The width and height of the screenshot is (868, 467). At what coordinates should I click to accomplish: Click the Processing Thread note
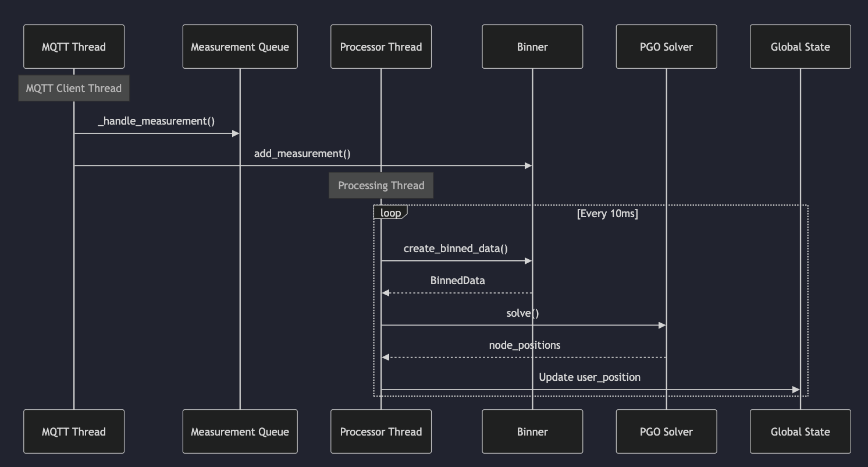380,185
